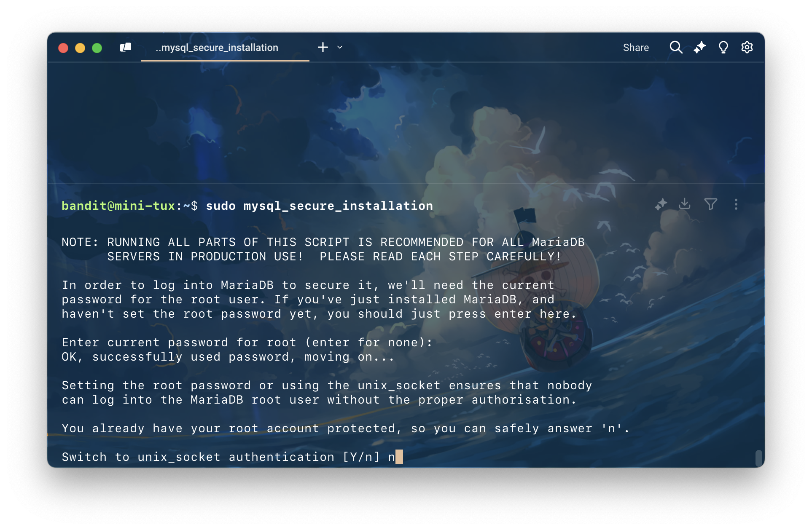Screen dimensions: 812x530
Task: Filter block output with funnel icon
Action: point(711,204)
